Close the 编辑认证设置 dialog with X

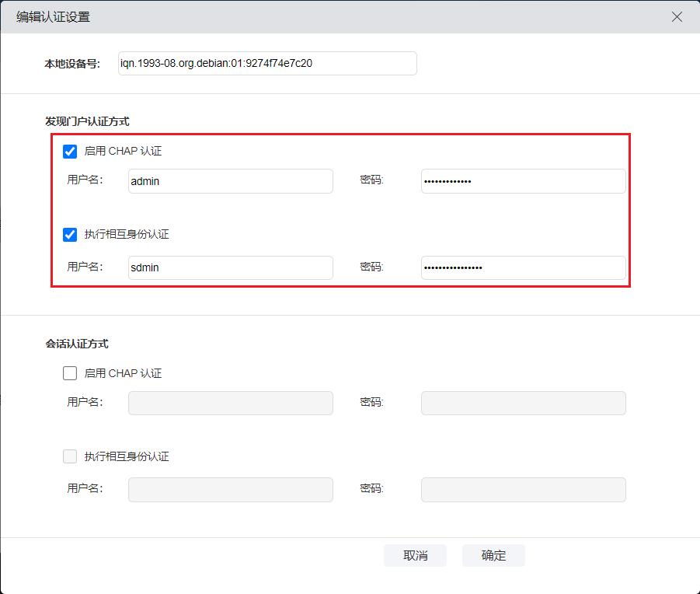tap(677, 16)
